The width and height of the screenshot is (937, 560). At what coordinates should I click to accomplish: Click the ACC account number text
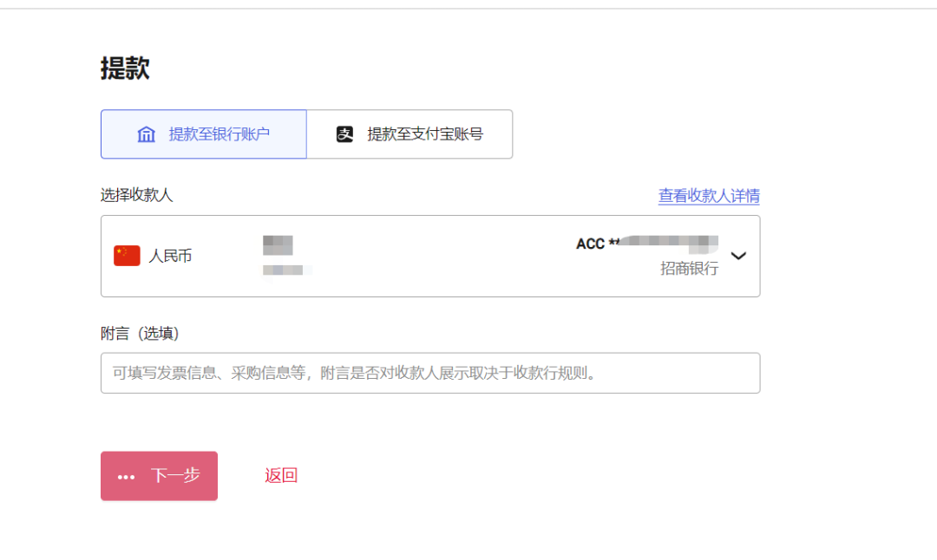click(x=646, y=244)
